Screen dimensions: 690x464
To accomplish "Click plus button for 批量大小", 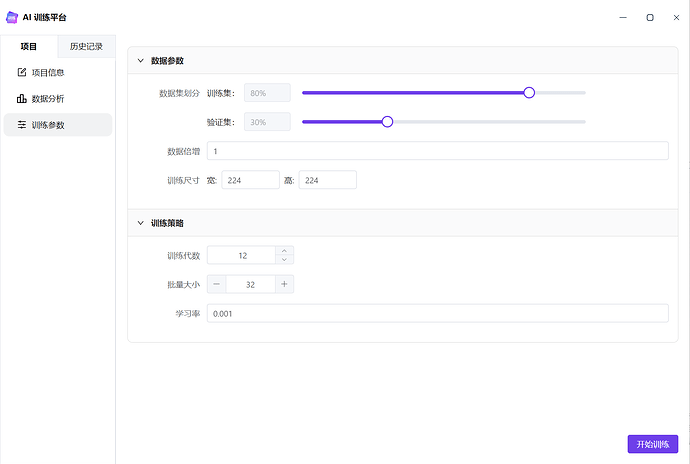I will click(x=284, y=284).
